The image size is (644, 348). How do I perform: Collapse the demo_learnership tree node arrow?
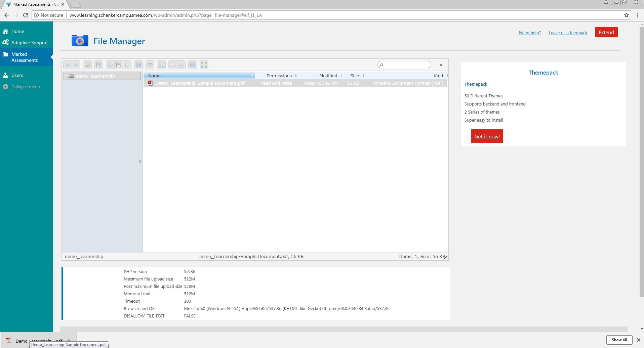(66, 76)
